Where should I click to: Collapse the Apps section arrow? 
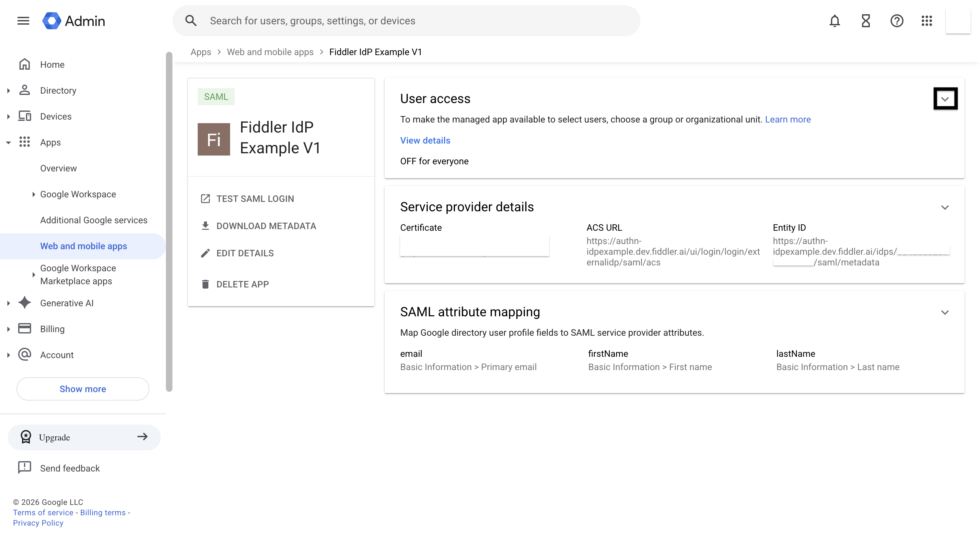[x=8, y=143]
